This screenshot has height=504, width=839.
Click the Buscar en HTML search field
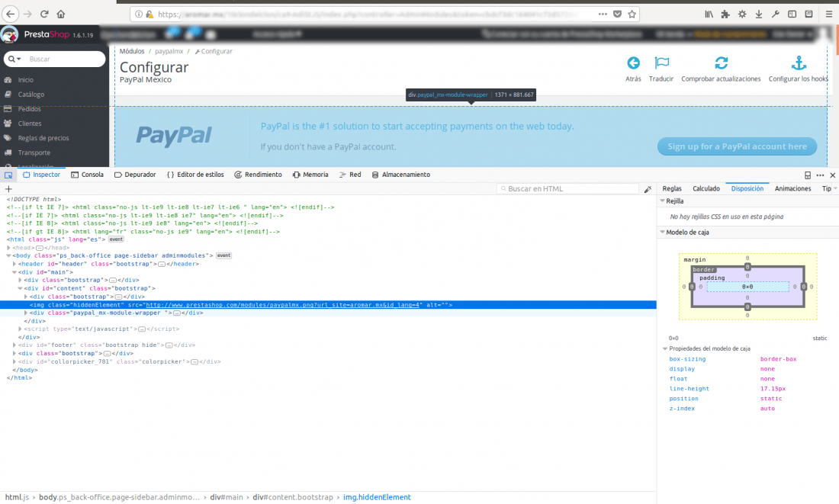click(567, 189)
